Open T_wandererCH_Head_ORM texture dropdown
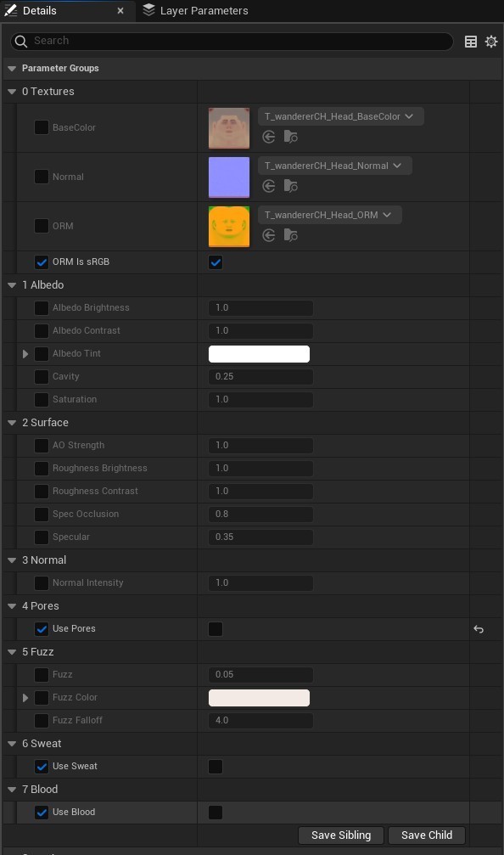This screenshot has height=855, width=504. [330, 214]
